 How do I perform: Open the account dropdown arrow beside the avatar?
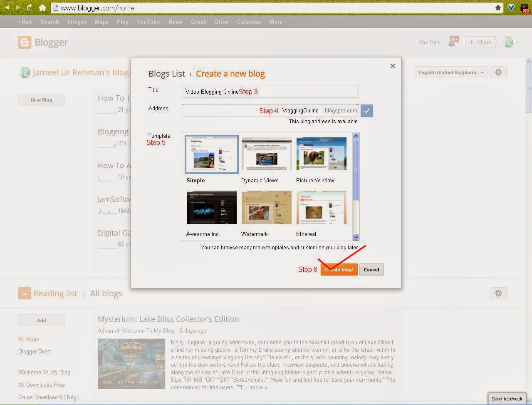point(517,42)
